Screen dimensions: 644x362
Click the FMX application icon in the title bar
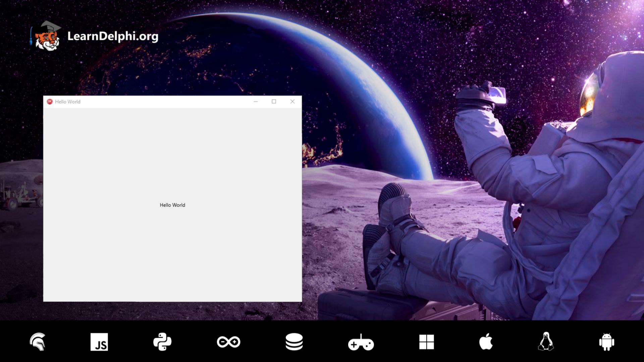[x=49, y=101]
